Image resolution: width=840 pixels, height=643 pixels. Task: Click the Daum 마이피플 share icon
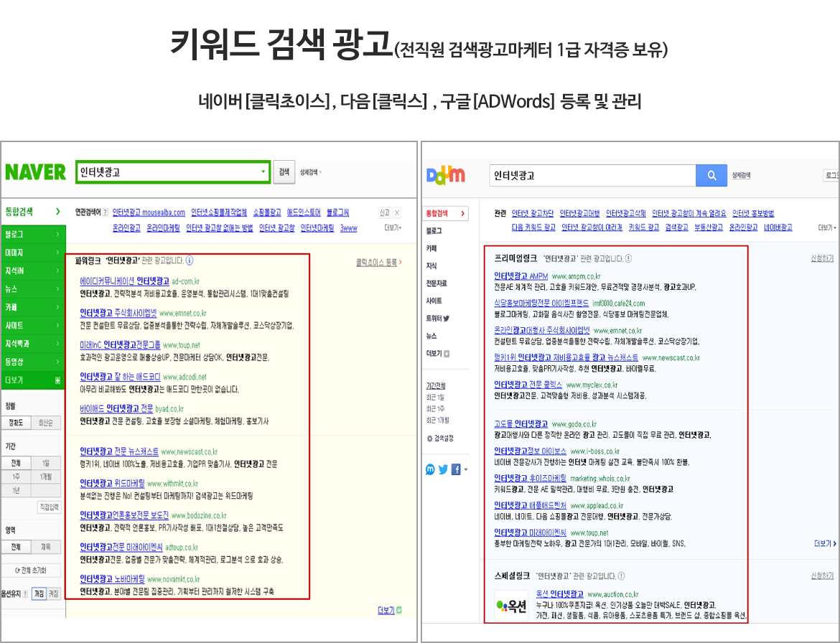pyautogui.click(x=430, y=469)
